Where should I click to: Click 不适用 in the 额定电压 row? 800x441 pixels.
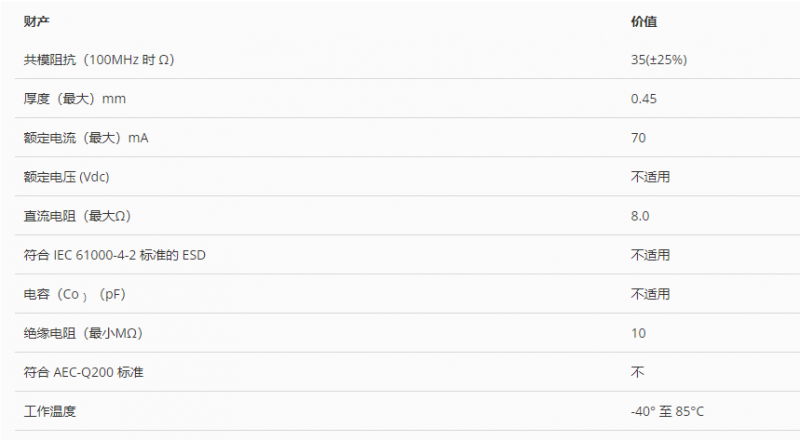coord(651,177)
